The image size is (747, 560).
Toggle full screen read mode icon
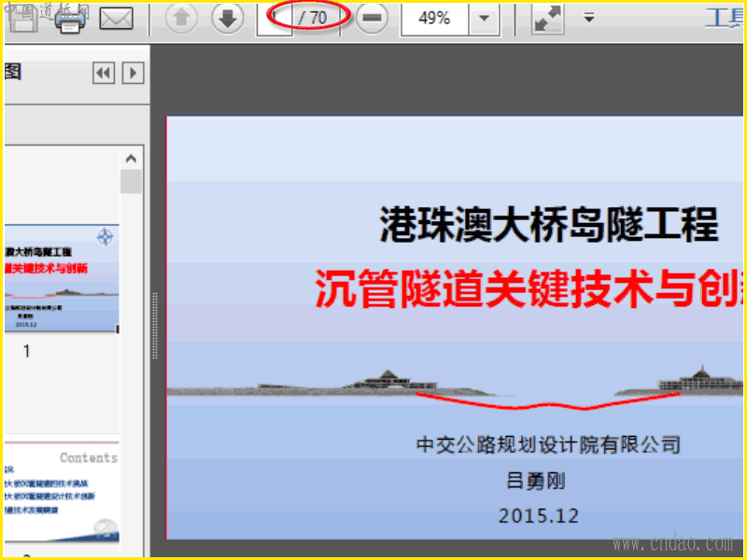tap(548, 18)
